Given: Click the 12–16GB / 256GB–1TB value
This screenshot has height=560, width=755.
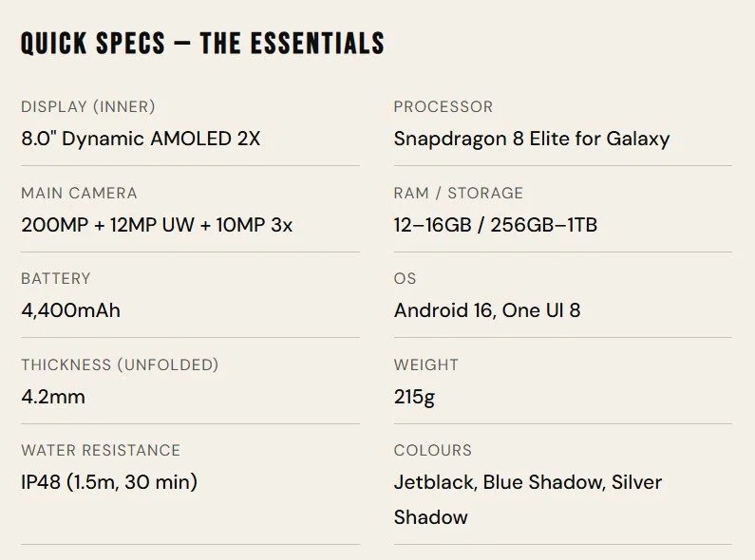Looking at the screenshot, I should click(x=496, y=225).
